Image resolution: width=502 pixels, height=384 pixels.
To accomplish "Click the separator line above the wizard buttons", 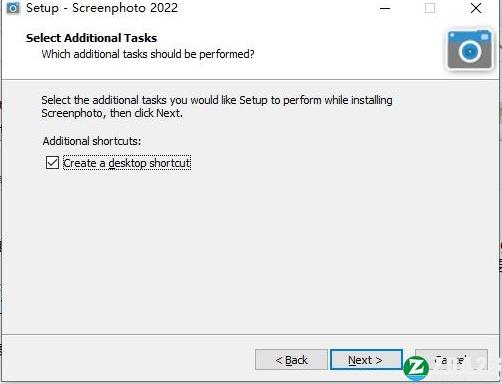I will (251, 334).
